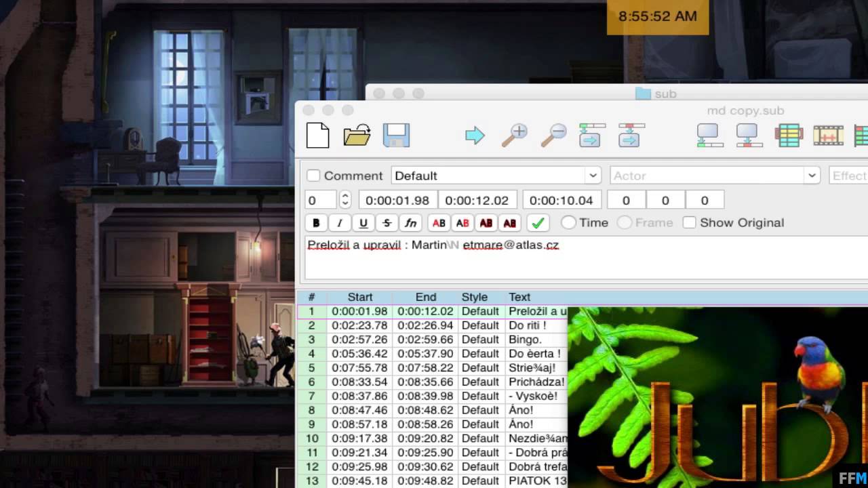Screen dimensions: 868x488
Task: Enable the Show Original checkbox
Action: point(689,222)
